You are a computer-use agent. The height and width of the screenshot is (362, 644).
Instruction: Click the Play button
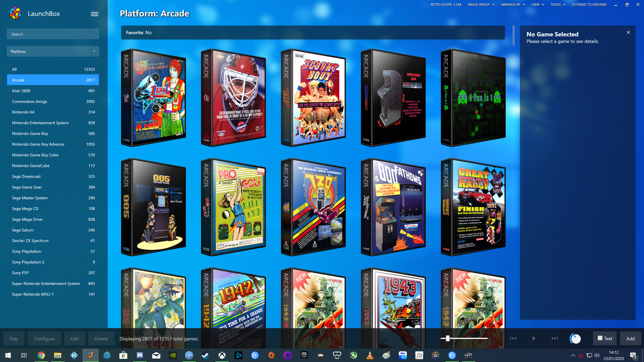point(14,339)
